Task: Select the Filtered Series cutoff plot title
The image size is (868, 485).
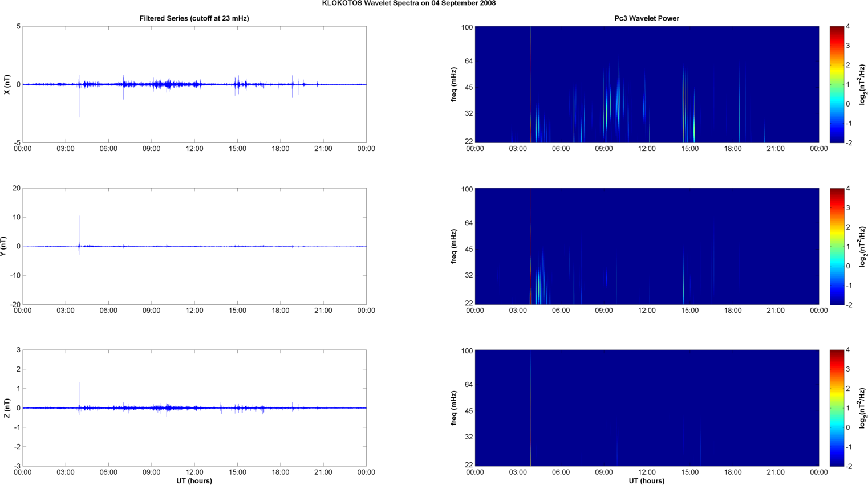Action: [194, 18]
